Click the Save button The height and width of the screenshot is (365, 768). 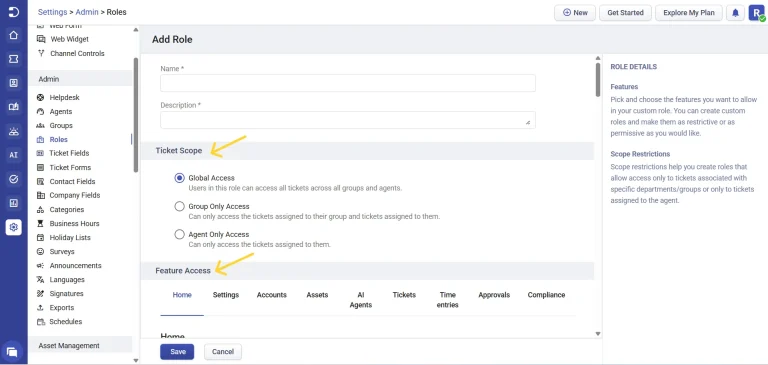pos(177,352)
